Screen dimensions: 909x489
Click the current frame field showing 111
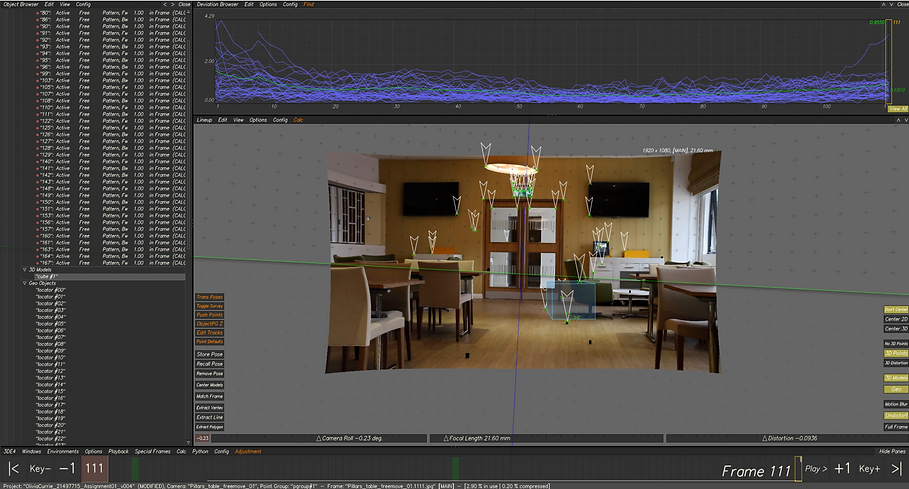94,469
